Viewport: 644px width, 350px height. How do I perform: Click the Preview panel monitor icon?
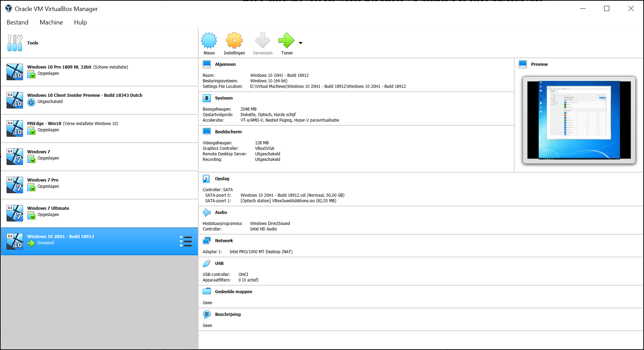click(523, 64)
